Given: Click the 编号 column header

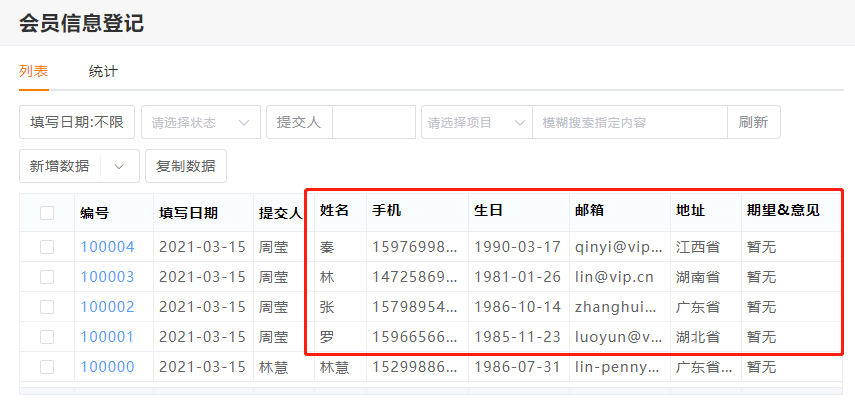Looking at the screenshot, I should pos(95,212).
